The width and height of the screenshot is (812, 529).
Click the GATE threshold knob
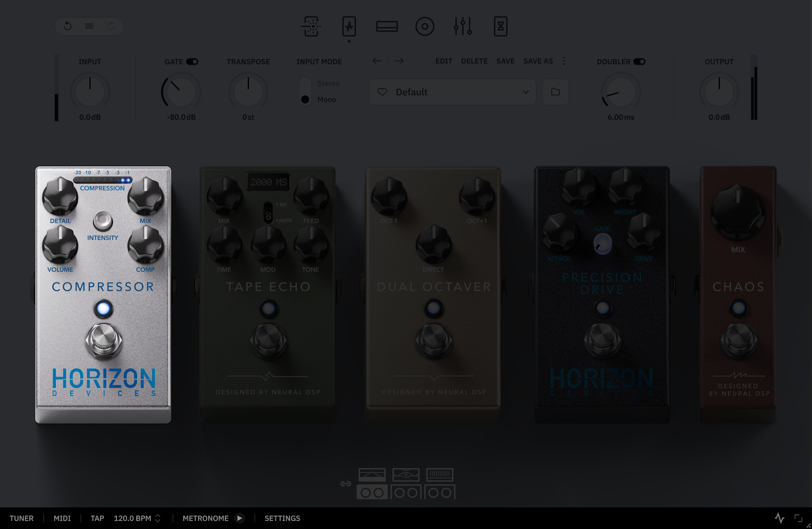(181, 91)
